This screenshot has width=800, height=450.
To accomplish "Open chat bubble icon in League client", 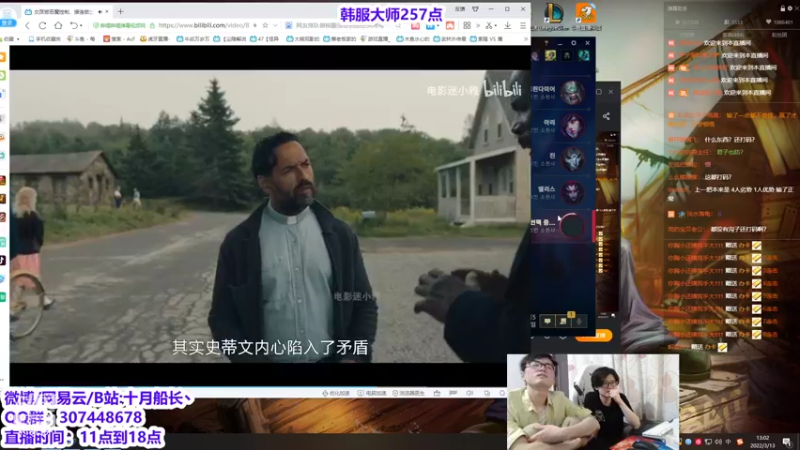I will pyautogui.click(x=547, y=321).
